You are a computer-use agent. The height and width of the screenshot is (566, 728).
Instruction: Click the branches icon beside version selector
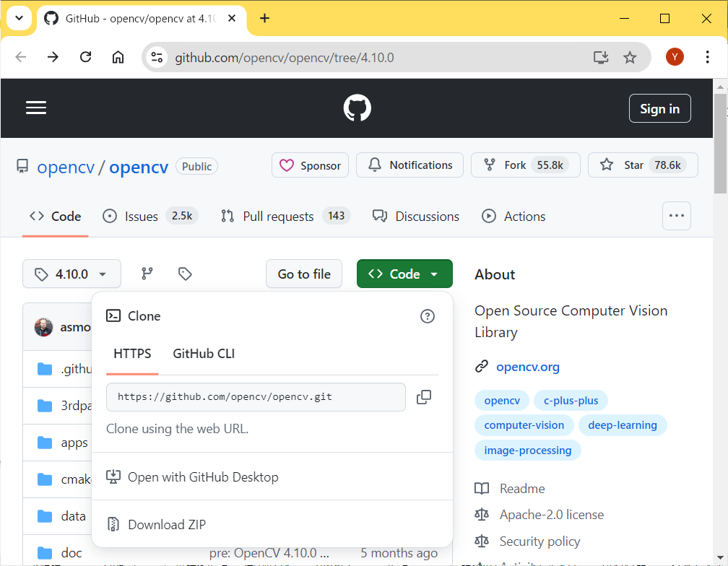(x=147, y=274)
